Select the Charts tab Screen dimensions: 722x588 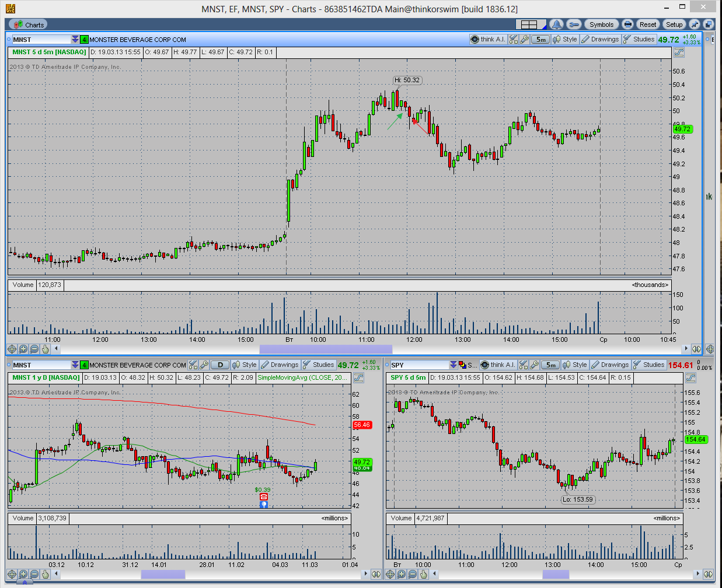(x=27, y=24)
